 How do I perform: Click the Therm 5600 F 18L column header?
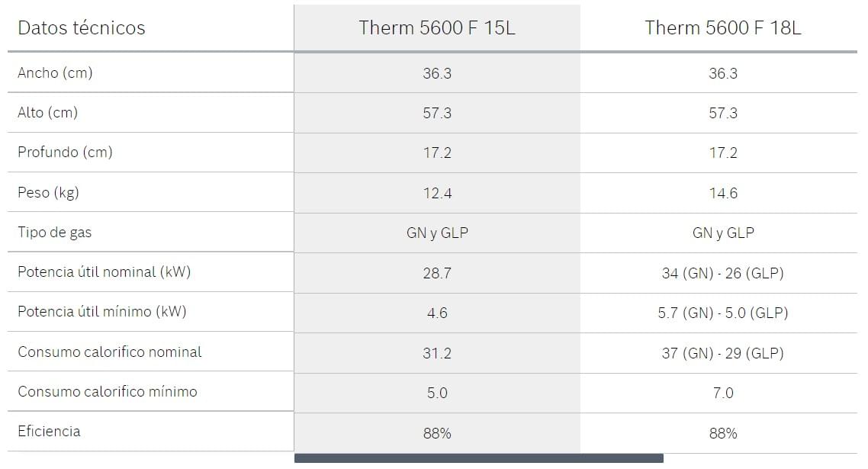722,28
